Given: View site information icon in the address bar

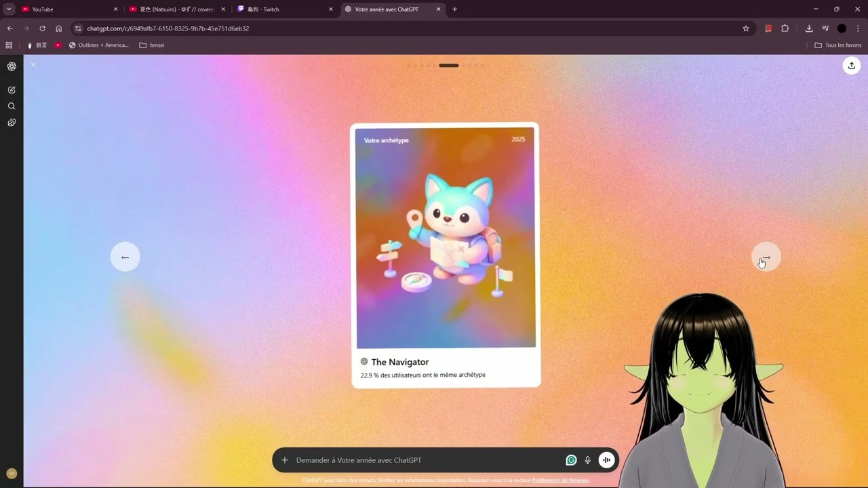Looking at the screenshot, I should pos(78,28).
